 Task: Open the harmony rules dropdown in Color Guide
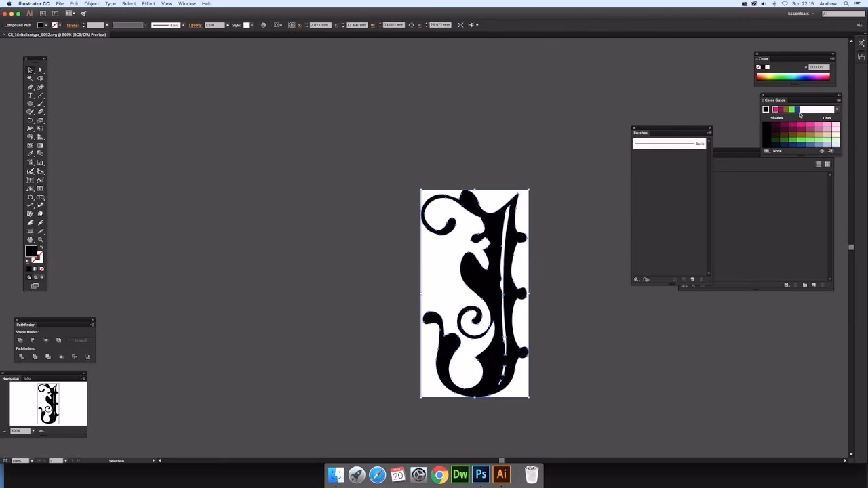[837, 109]
